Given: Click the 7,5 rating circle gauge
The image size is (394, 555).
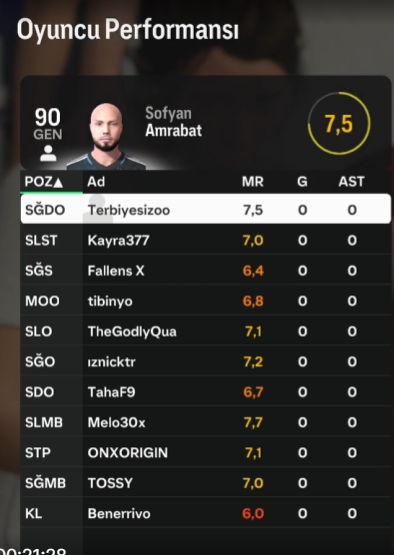Looking at the screenshot, I should pyautogui.click(x=339, y=123).
